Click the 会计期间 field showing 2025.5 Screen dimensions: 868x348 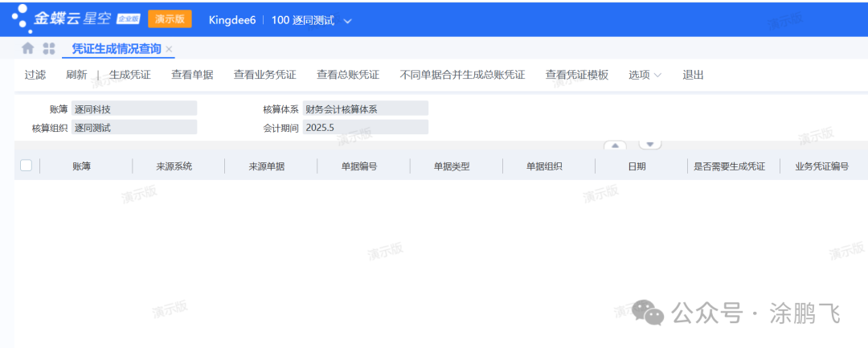point(366,127)
